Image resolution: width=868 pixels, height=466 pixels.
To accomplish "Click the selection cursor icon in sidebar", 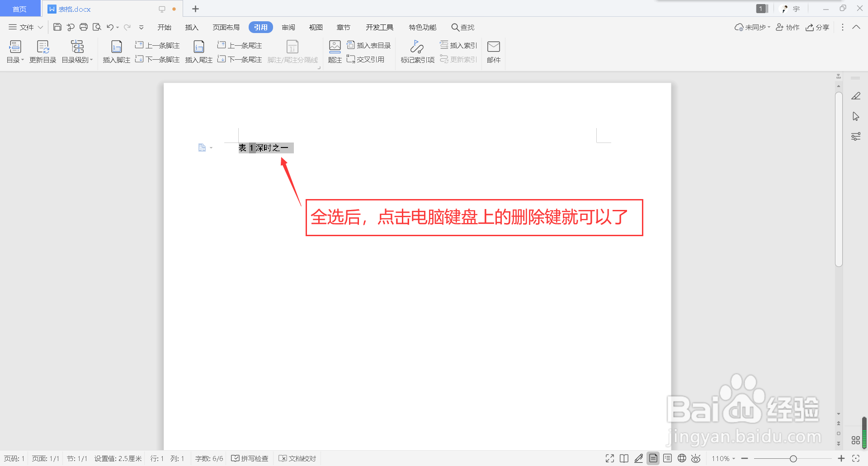I will [856, 116].
